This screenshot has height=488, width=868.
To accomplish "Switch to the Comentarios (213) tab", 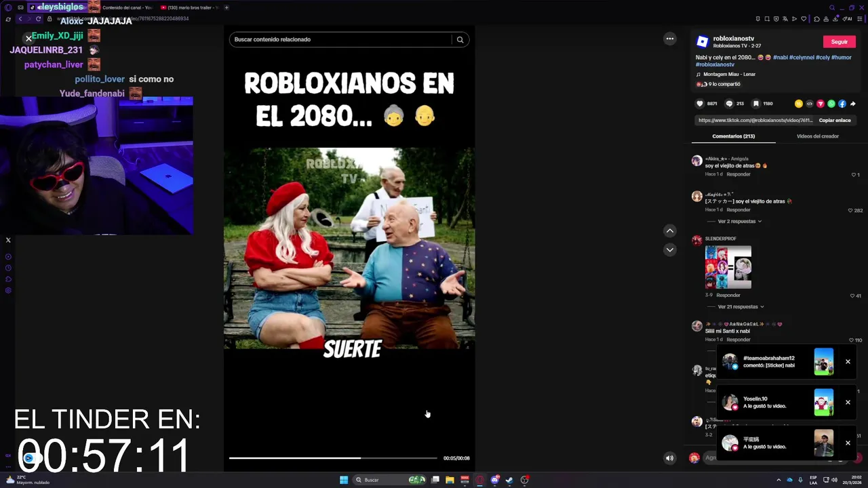I will pyautogui.click(x=734, y=136).
